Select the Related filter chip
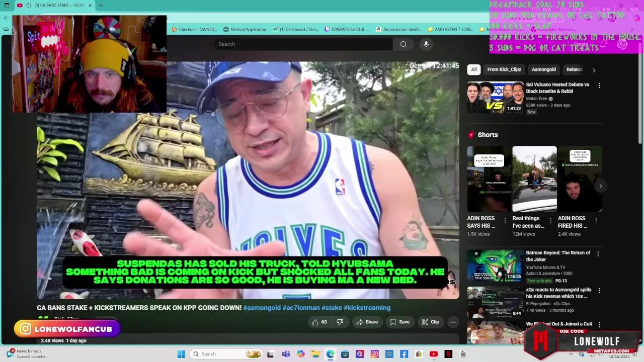644x362 pixels. tap(575, 70)
